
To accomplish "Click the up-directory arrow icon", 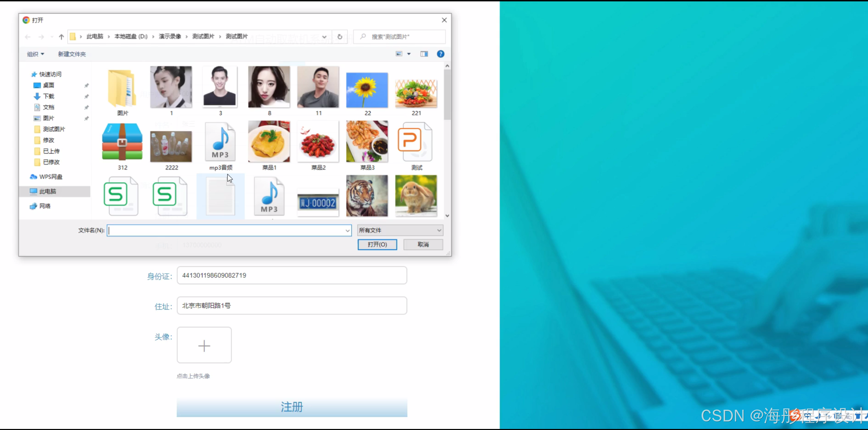I will pos(61,37).
